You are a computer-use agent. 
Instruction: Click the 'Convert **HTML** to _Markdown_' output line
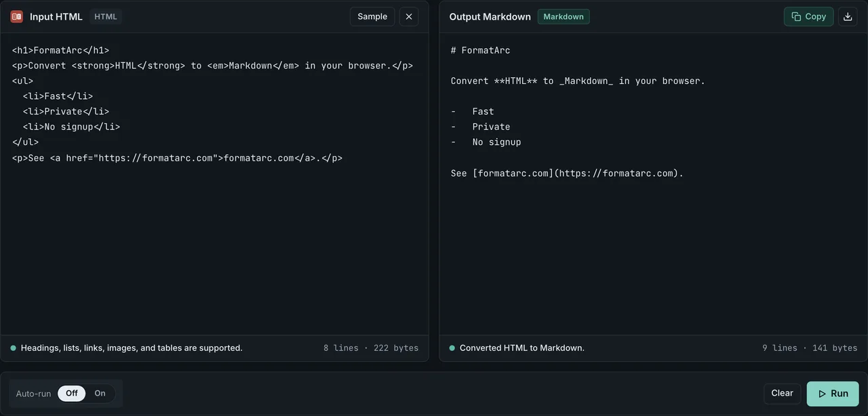[578, 81]
